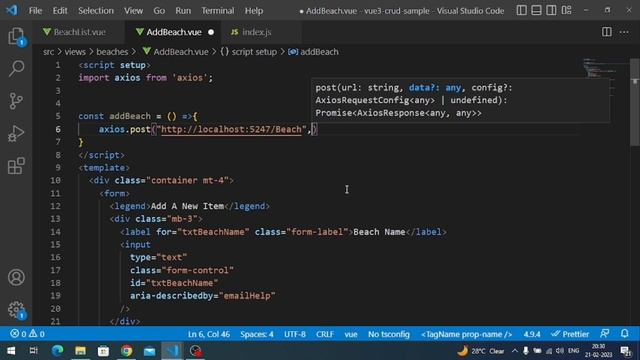The height and width of the screenshot is (360, 640).
Task: Open Google Chrome from taskbar
Action: tap(126, 351)
